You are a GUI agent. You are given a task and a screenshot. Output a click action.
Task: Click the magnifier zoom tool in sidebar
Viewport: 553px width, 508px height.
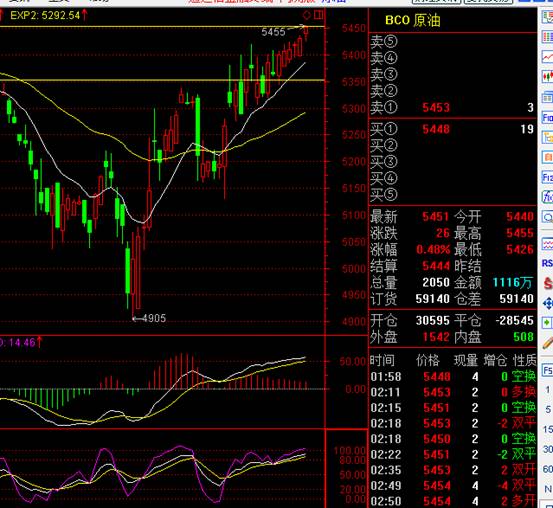(547, 217)
